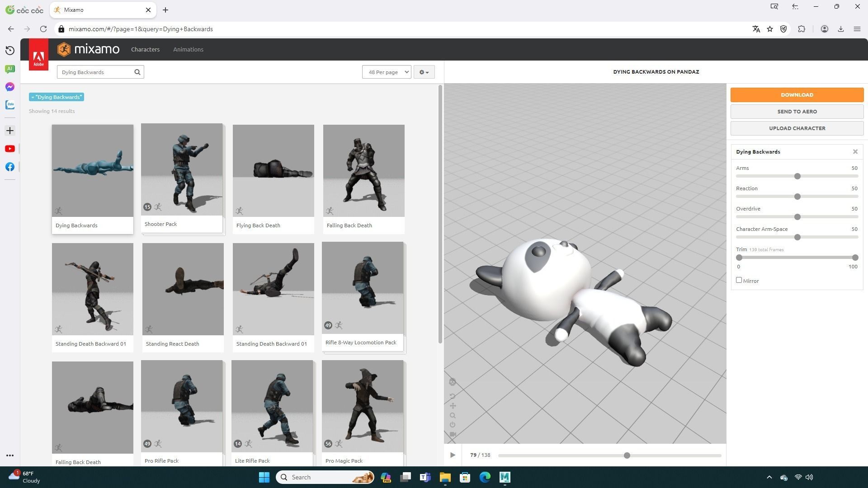Reload the Mixamo page
Screen dimensions: 868x488
[43, 29]
